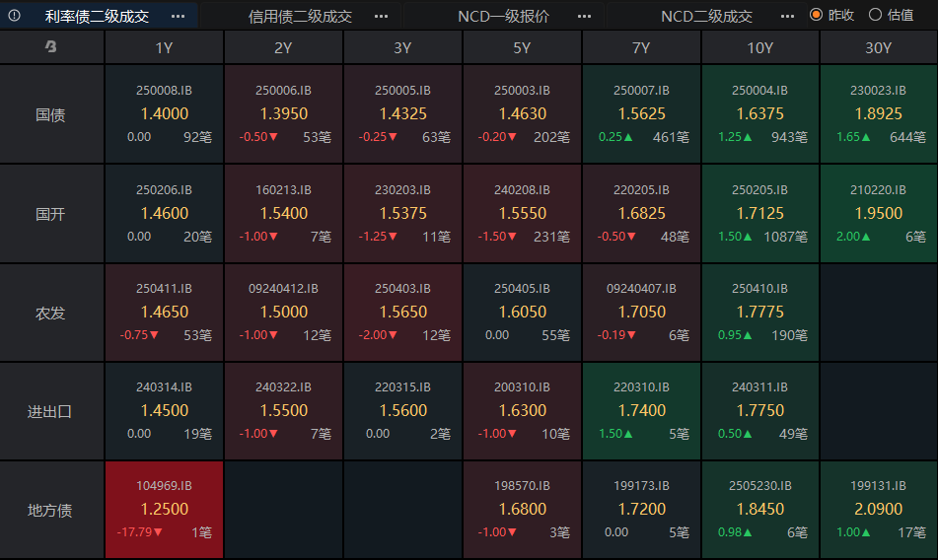
Task: Switch to the 信用债二级成交 tab
Action: [300, 16]
